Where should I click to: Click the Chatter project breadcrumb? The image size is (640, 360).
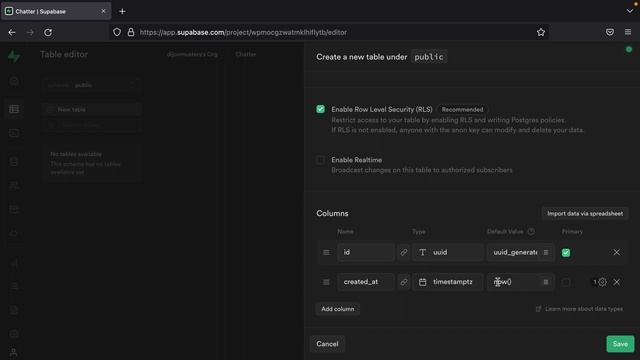pos(245,54)
